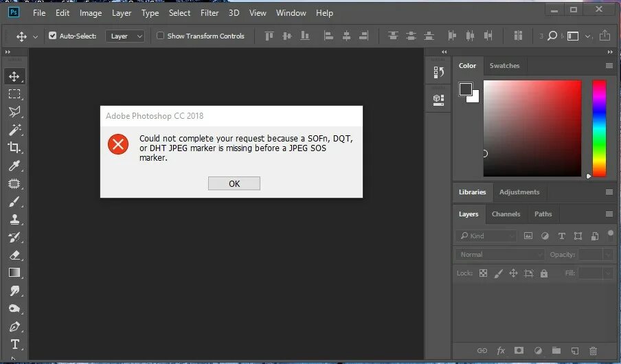Select the Patch healing tool
This screenshot has width=621, height=364.
(x=14, y=184)
